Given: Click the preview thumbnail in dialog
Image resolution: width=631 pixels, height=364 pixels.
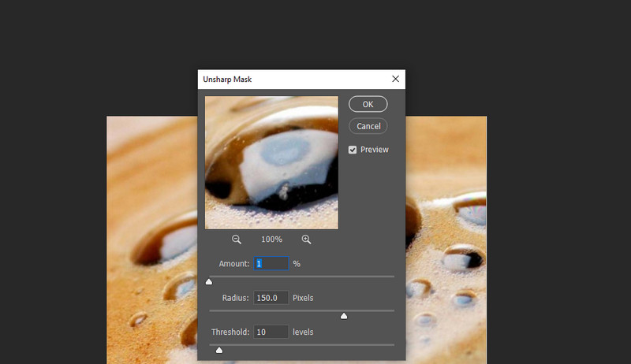Looking at the screenshot, I should tap(271, 162).
